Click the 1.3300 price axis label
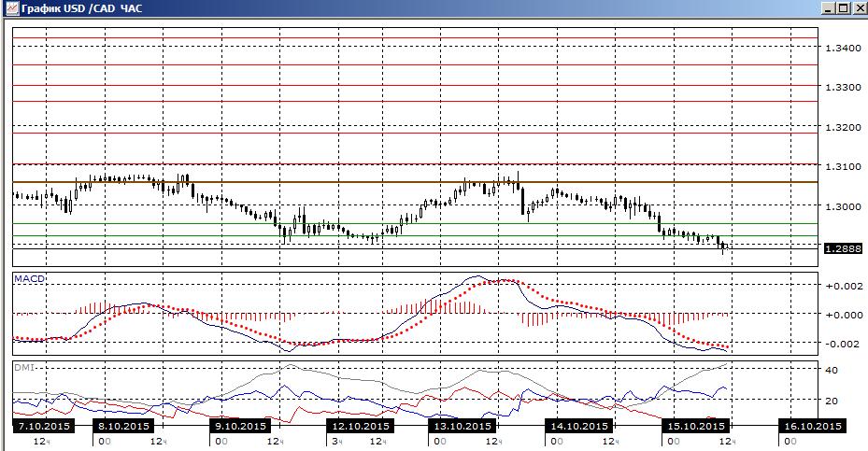Image resolution: width=868 pixels, height=451 pixels. (x=843, y=88)
